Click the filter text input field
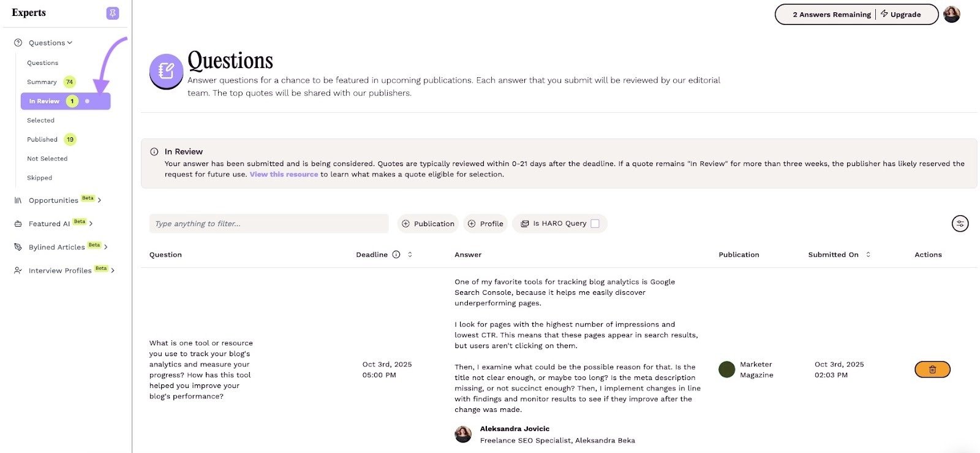This screenshot has width=980, height=453. [268, 223]
